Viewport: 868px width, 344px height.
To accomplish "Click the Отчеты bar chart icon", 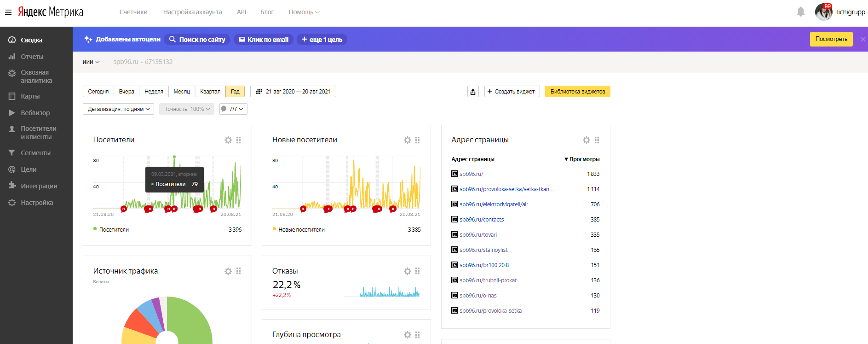I will pyautogui.click(x=12, y=57).
